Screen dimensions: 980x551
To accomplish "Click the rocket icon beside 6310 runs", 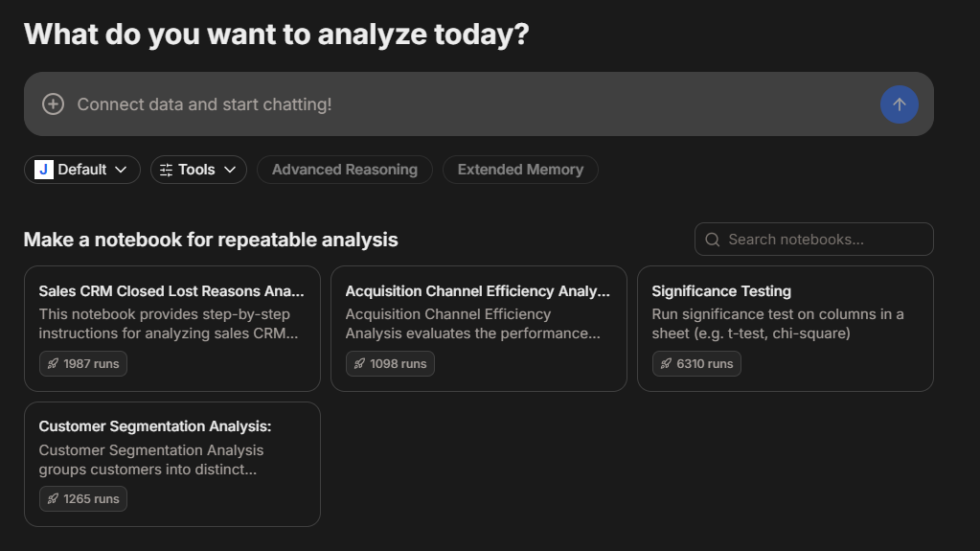I will pos(666,364).
